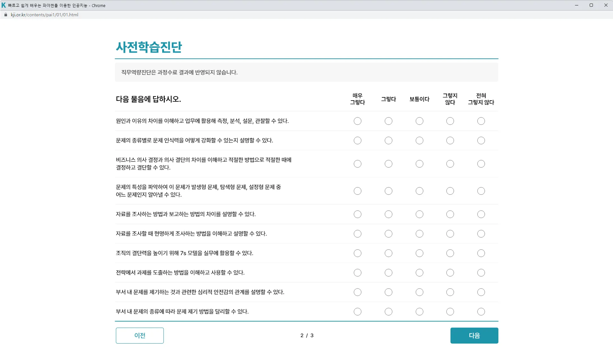Minimize the Chrome window
The height and width of the screenshot is (364, 613).
pos(576,5)
